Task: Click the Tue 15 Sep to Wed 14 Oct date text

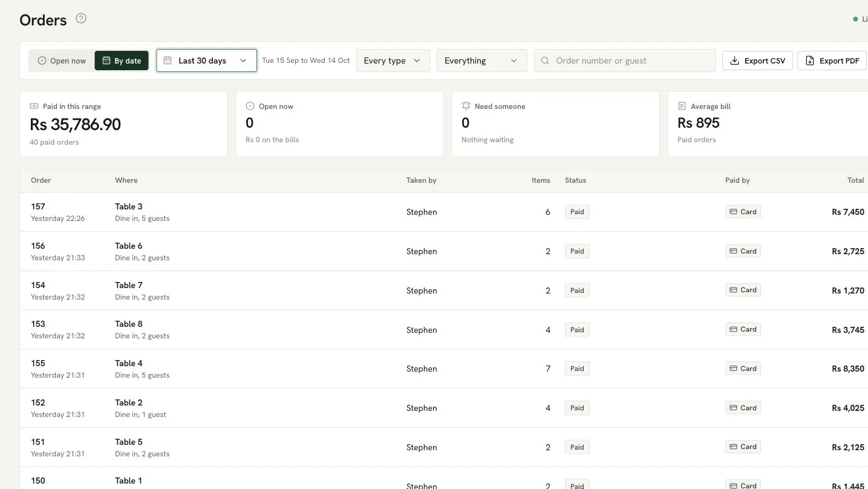Action: [x=306, y=61]
